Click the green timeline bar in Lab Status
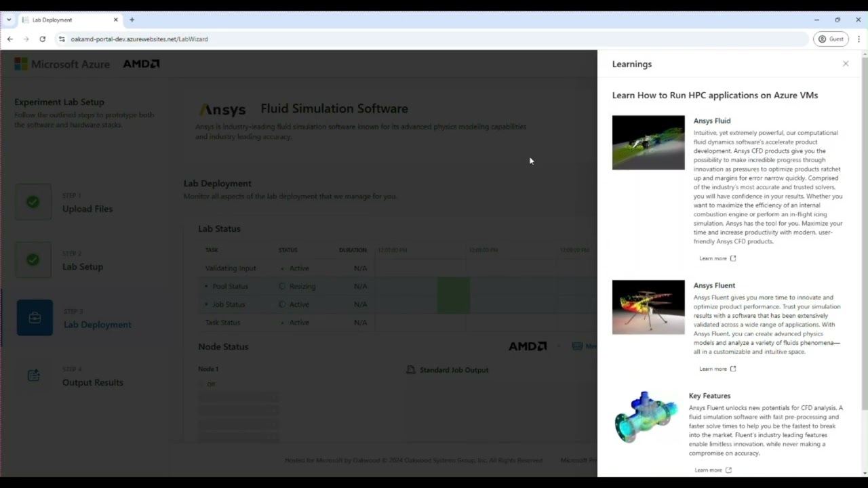868x488 pixels. tap(454, 296)
